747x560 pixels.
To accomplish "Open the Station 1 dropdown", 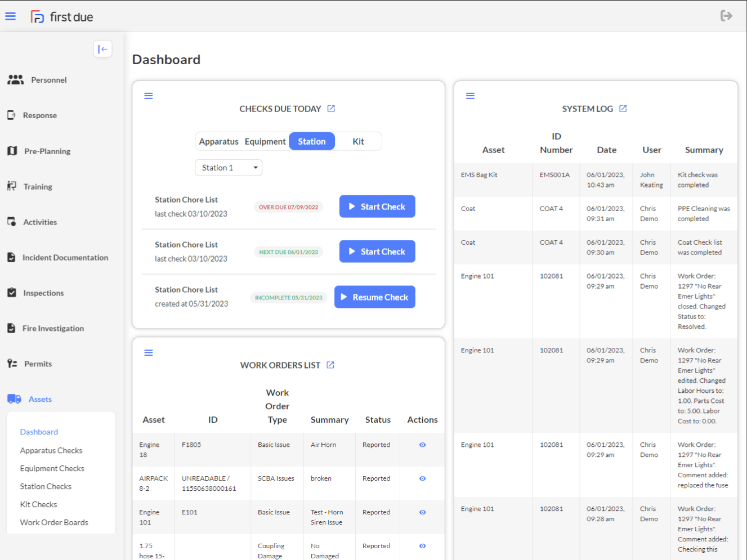I will (x=229, y=168).
